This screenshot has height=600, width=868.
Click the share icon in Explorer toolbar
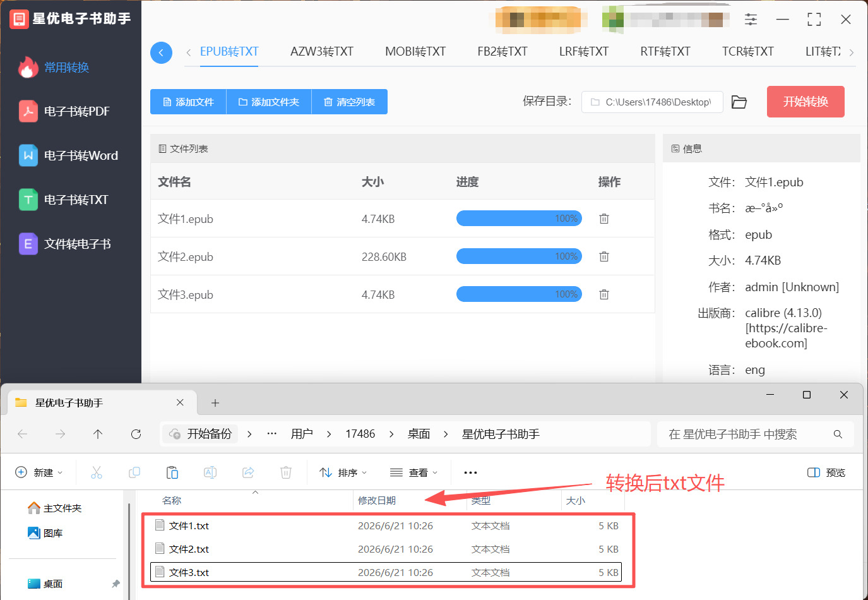248,472
